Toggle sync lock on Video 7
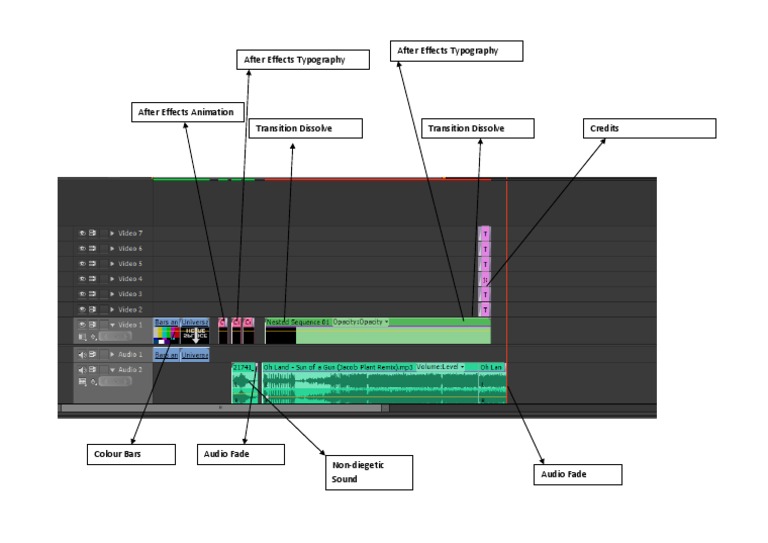This screenshot has height=543, width=768. (92, 234)
